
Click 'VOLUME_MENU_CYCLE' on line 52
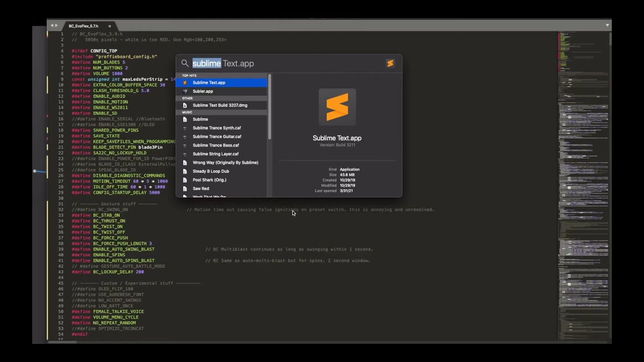(x=116, y=317)
